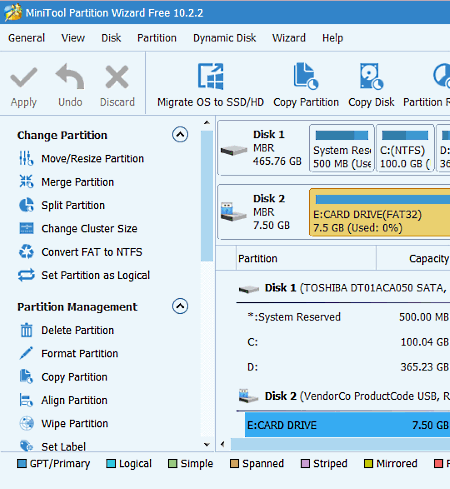This screenshot has height=489, width=450.
Task: Choose Delete Partition action
Action: [78, 330]
